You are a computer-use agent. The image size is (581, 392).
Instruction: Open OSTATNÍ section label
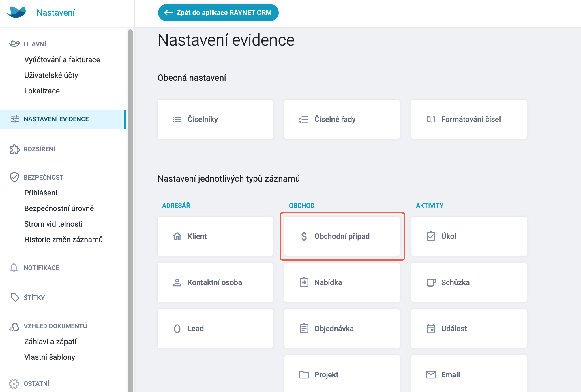click(x=36, y=384)
